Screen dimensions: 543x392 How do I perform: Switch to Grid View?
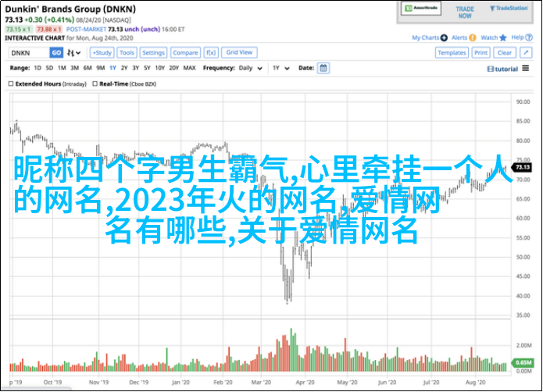tap(239, 52)
